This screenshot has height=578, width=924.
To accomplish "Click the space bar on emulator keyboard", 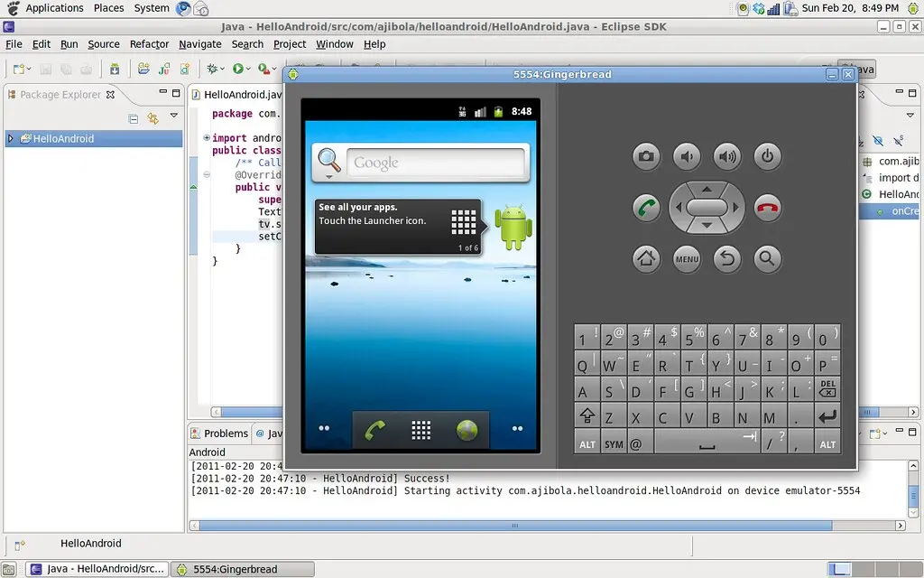I will click(x=707, y=443).
